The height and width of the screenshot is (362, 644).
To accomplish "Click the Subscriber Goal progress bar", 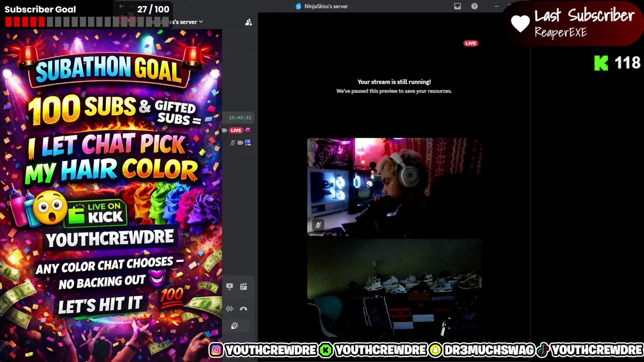I will (87, 22).
